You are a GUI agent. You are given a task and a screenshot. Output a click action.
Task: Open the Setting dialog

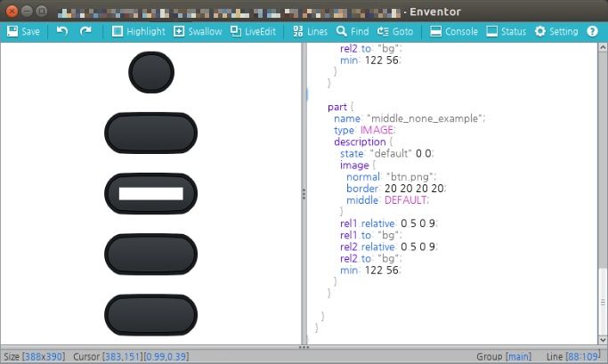[x=556, y=31]
